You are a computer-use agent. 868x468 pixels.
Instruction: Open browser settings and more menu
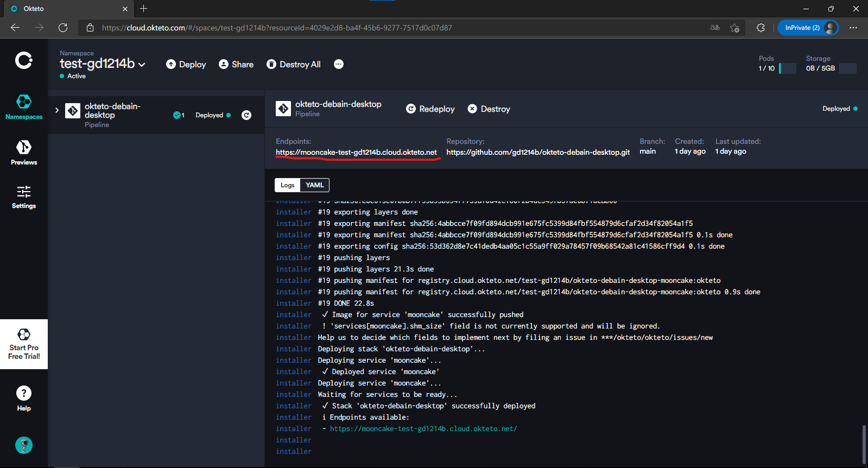(x=853, y=28)
